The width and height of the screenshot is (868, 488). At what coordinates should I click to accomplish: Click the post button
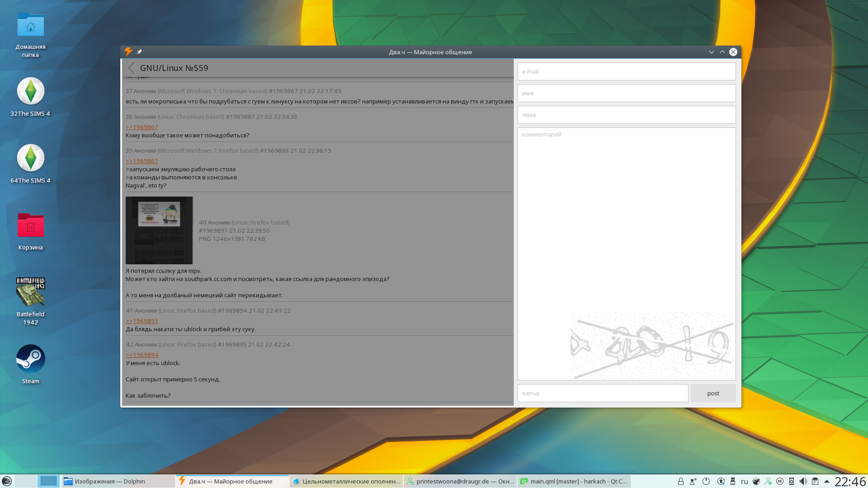713,393
